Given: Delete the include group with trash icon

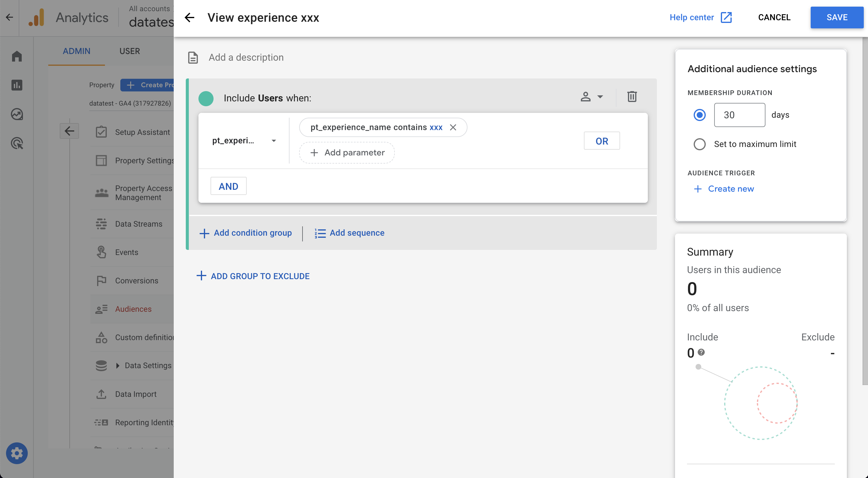Looking at the screenshot, I should [x=632, y=97].
